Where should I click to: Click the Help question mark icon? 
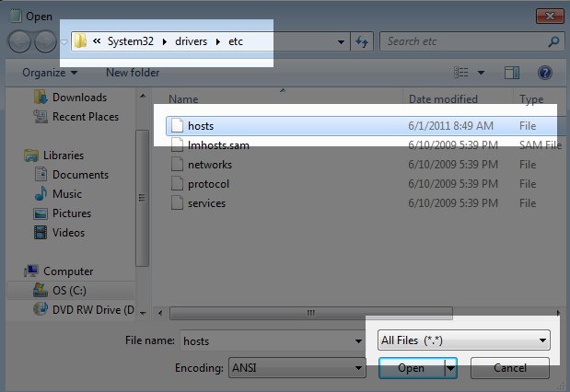pyautogui.click(x=544, y=72)
